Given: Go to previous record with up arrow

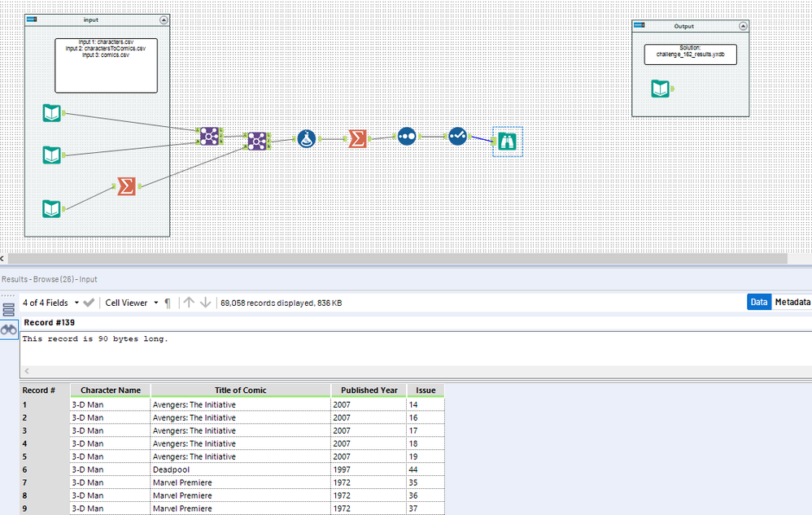Looking at the screenshot, I should [189, 303].
